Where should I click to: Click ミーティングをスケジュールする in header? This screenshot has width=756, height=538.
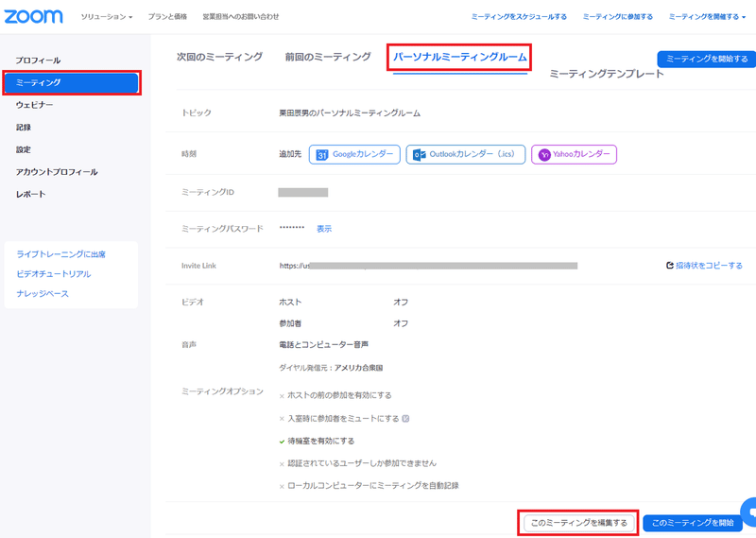coord(519,16)
